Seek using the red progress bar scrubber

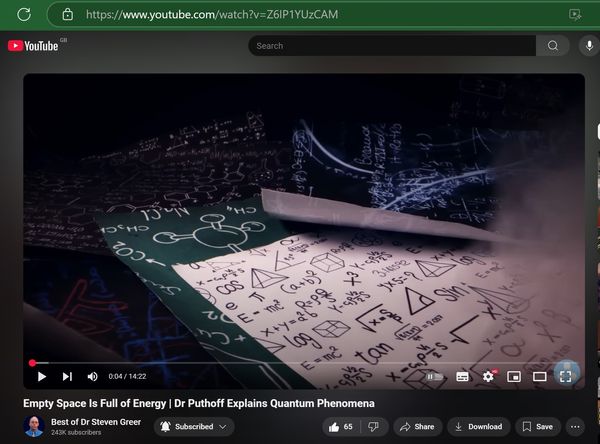pos(33,363)
